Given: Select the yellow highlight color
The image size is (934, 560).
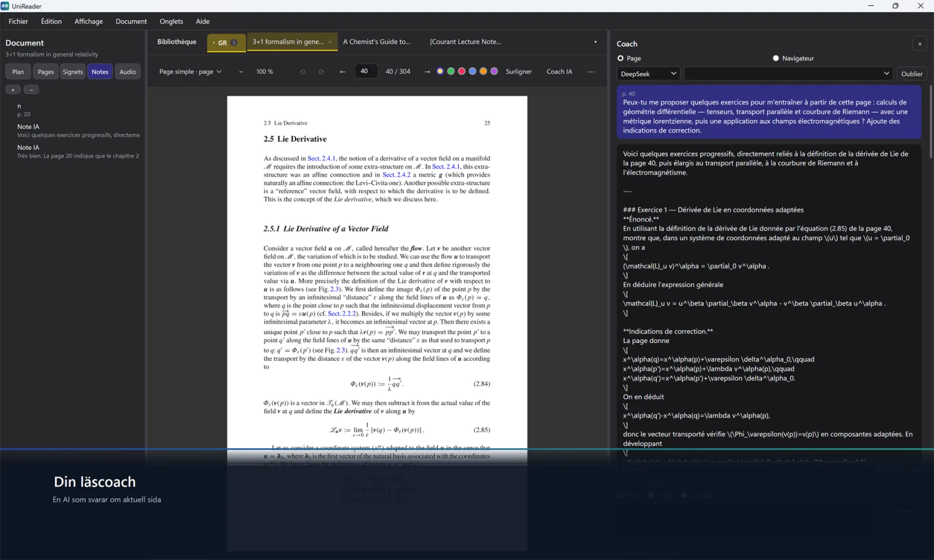Looking at the screenshot, I should tap(440, 71).
